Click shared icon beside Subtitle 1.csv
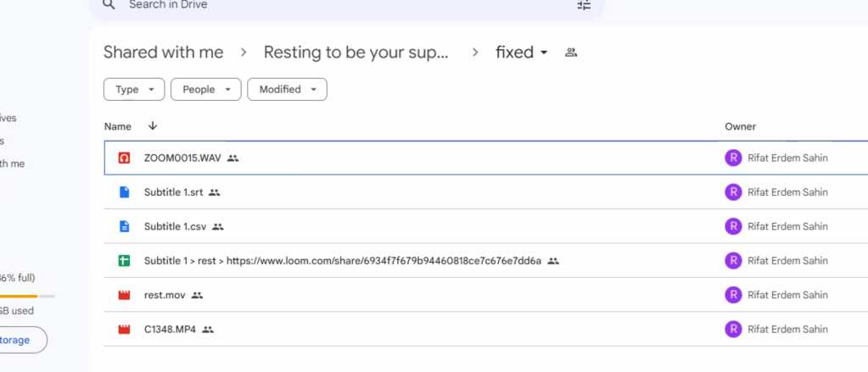This screenshot has width=868, height=372. [x=217, y=226]
